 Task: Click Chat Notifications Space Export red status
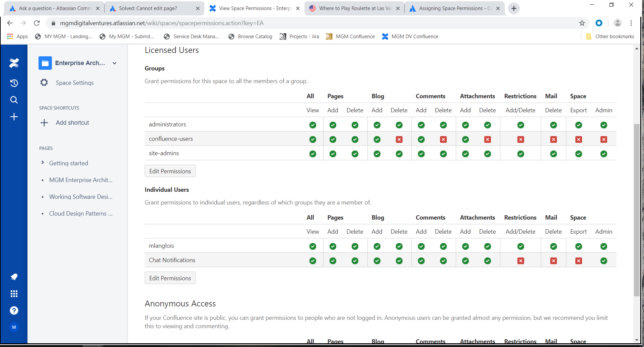(578, 261)
